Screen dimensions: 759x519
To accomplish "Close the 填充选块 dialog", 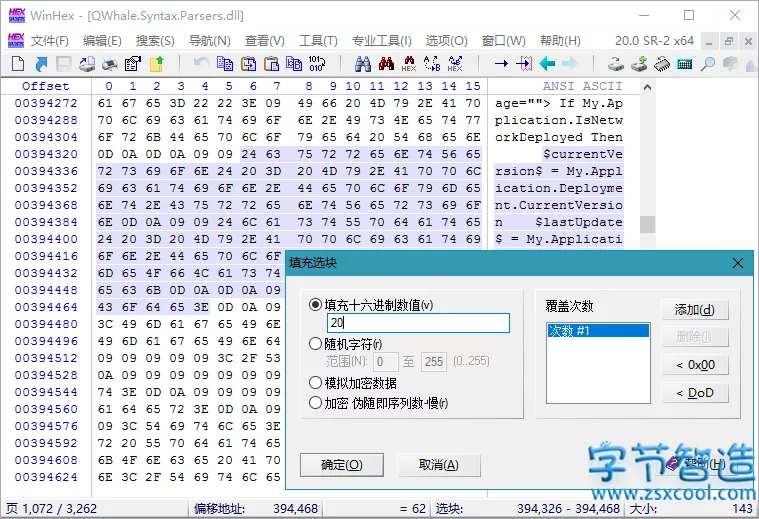I will [x=738, y=263].
